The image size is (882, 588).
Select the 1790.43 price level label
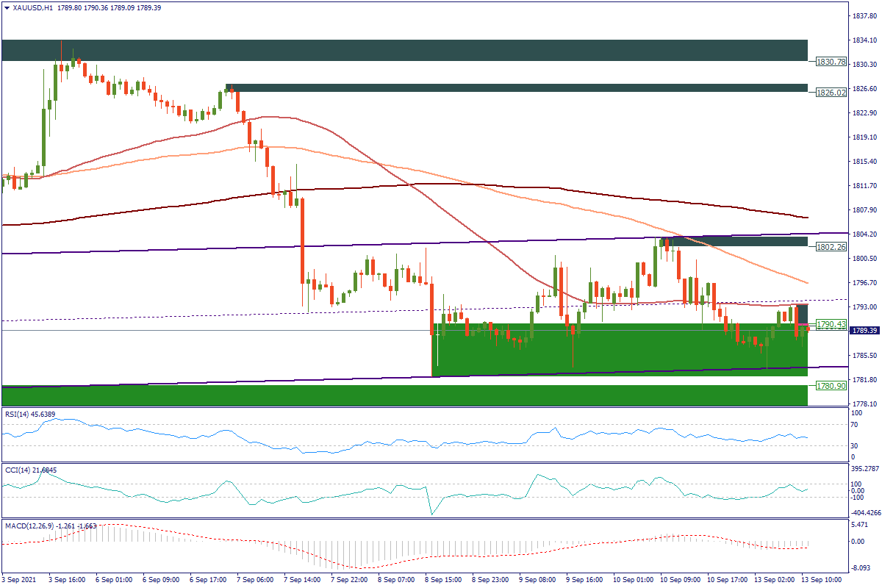(829, 324)
